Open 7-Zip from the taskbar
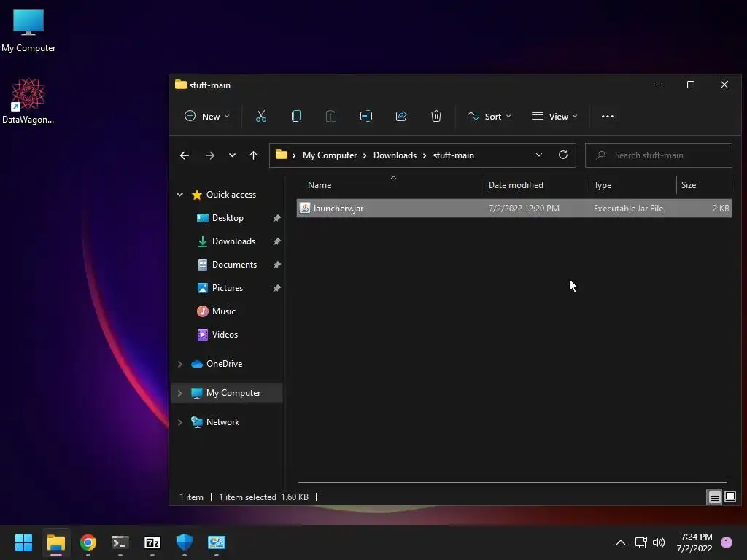747x560 pixels. point(152,542)
